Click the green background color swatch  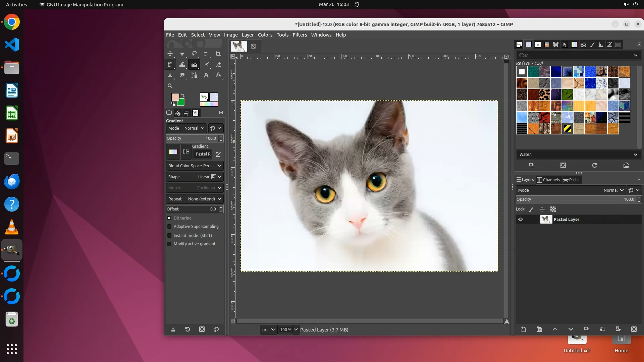coord(181,103)
